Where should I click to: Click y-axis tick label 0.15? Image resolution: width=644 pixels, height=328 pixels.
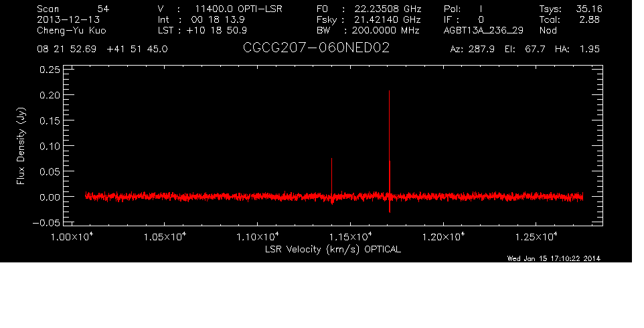[50, 120]
